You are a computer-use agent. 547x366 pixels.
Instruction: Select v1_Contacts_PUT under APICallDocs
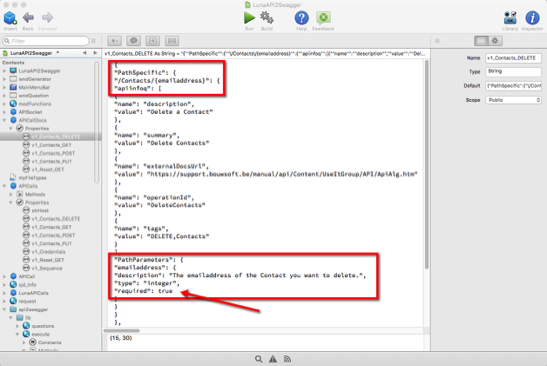[x=51, y=162]
